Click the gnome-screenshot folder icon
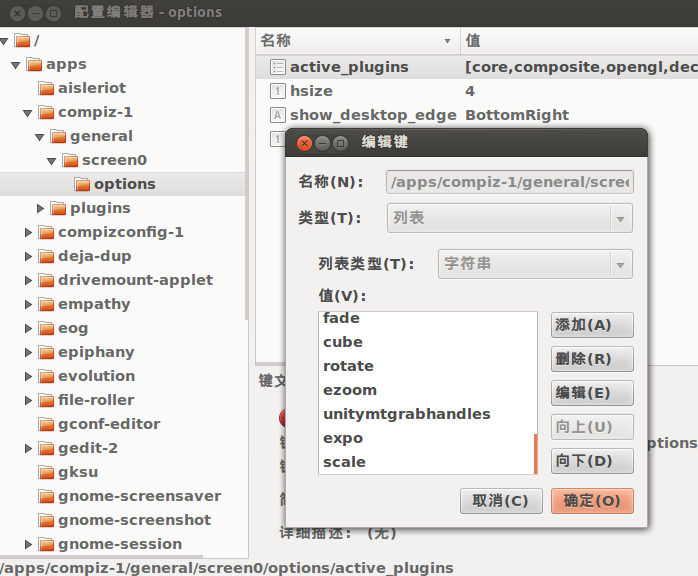 click(46, 520)
